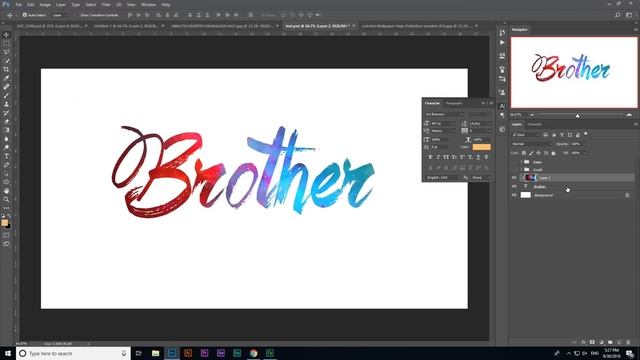The width and height of the screenshot is (640, 360).
Task: Toggle Quick Mask mode icon
Action: point(6,235)
